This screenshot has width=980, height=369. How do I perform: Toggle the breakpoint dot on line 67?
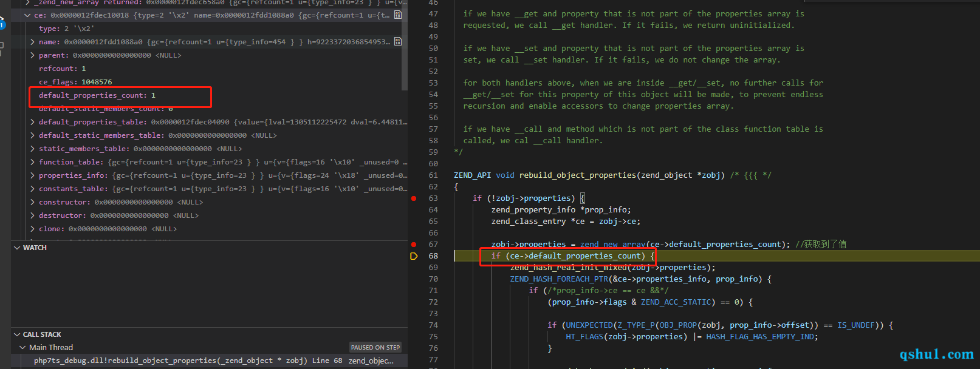[x=414, y=245]
